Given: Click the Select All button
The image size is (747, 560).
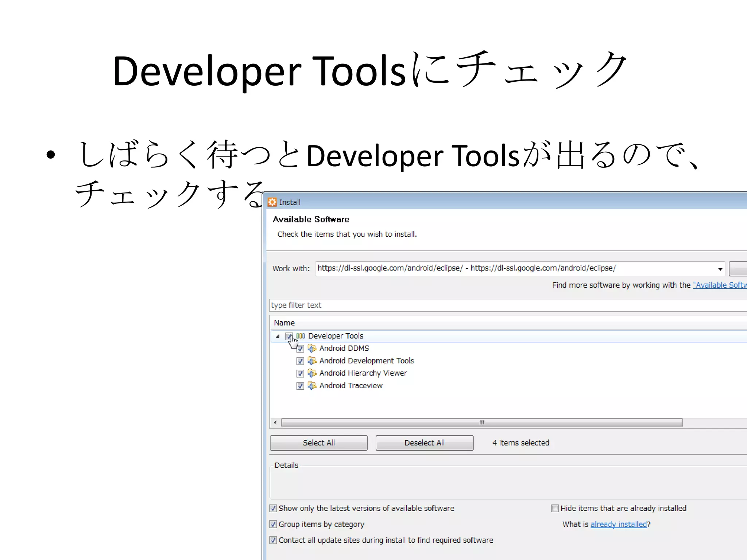Looking at the screenshot, I should [x=319, y=443].
